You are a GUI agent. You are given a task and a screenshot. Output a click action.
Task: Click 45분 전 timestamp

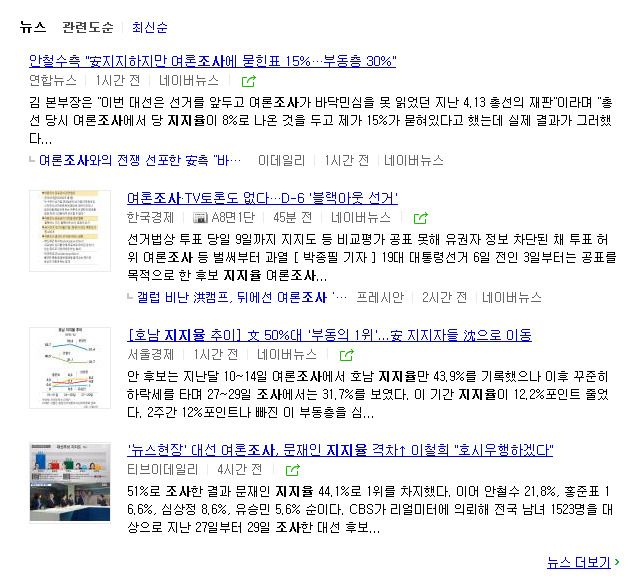click(293, 218)
